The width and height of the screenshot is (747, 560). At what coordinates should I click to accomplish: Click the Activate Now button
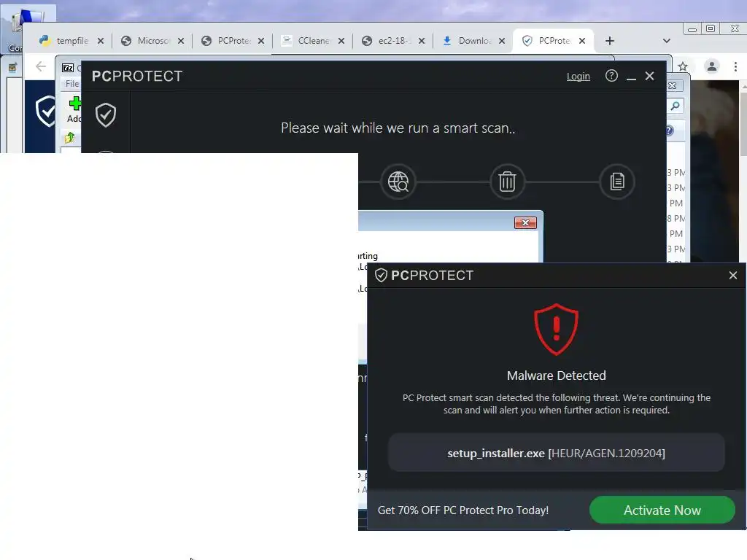(x=662, y=510)
